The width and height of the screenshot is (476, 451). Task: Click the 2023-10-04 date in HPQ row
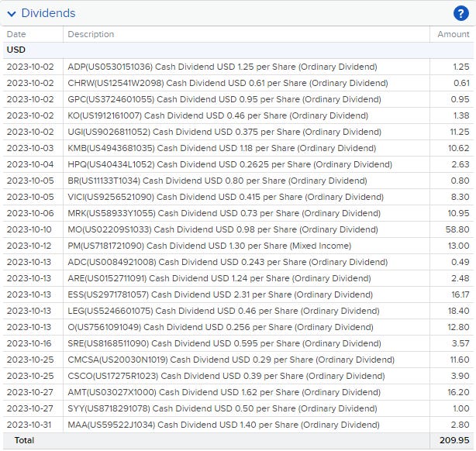click(30, 164)
